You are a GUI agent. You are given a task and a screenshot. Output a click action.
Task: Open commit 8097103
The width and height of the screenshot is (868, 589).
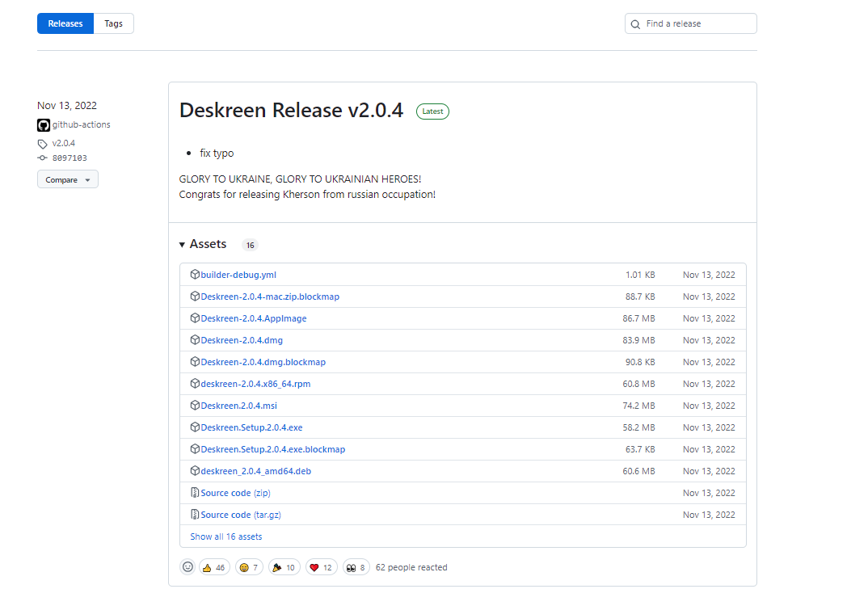click(69, 158)
